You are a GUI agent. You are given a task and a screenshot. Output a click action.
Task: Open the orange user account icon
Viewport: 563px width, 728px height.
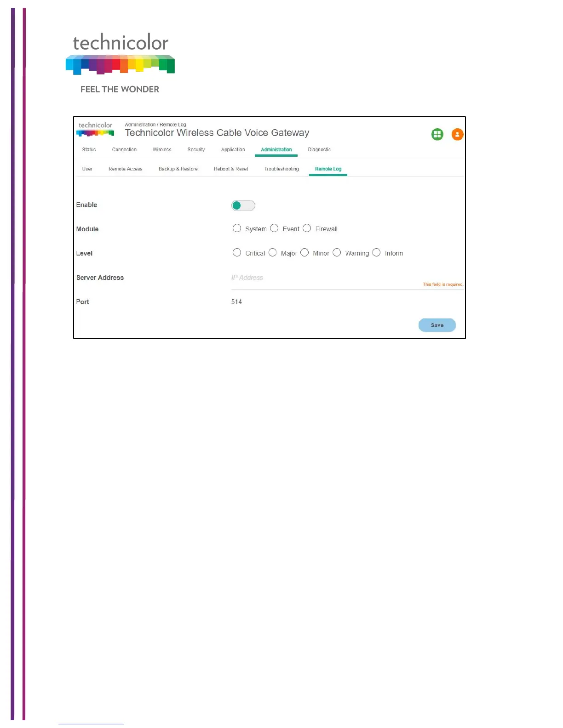pos(457,134)
